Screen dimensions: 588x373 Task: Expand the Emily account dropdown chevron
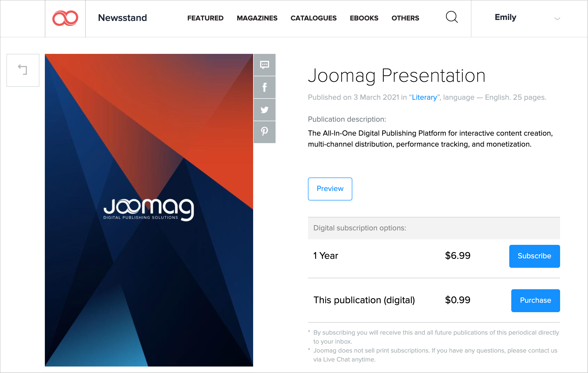pos(557,19)
